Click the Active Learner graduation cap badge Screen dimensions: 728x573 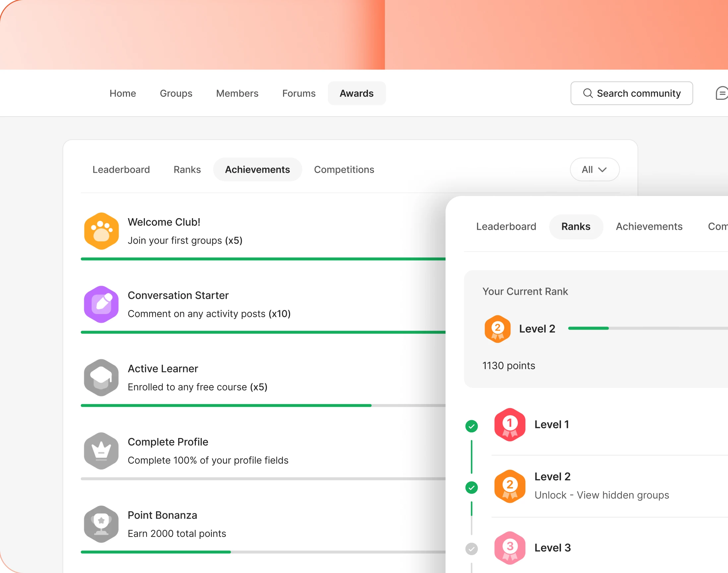(101, 377)
